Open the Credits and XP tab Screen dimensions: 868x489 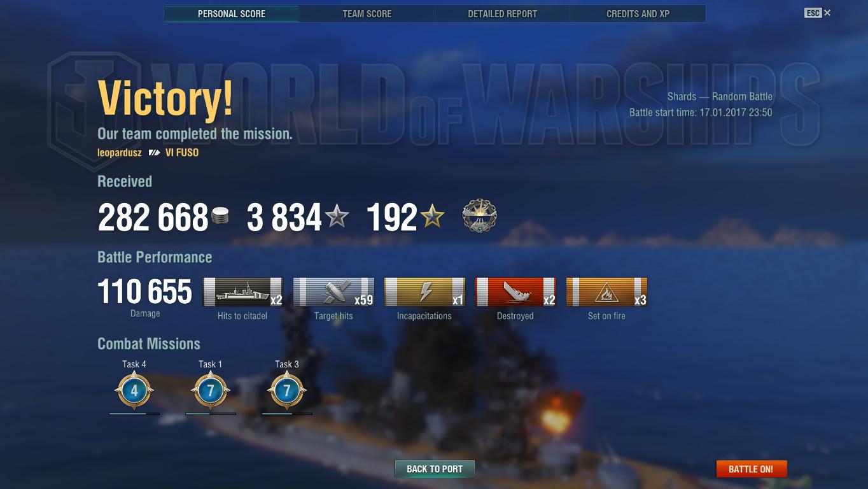[x=638, y=13]
